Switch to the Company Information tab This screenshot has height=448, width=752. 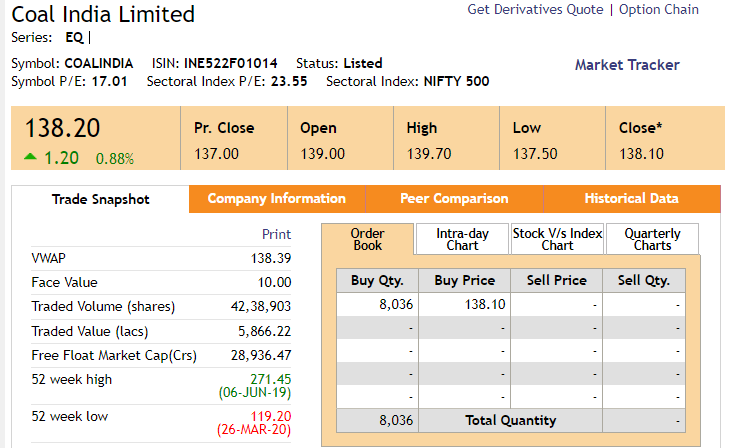(x=277, y=199)
